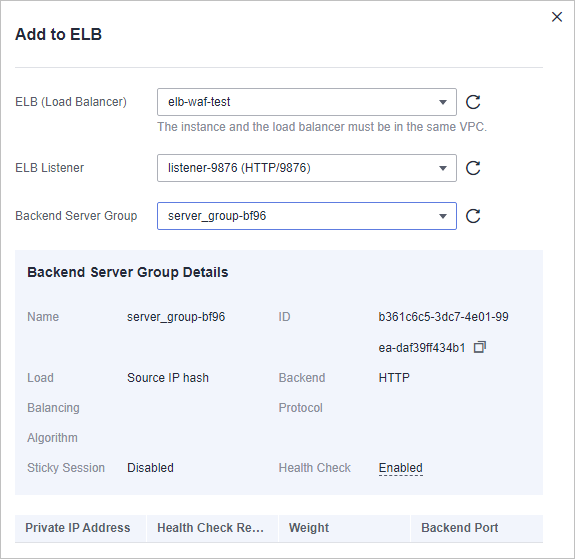The image size is (575, 559).
Task: Click the Add to ELB title
Action: pos(58,34)
